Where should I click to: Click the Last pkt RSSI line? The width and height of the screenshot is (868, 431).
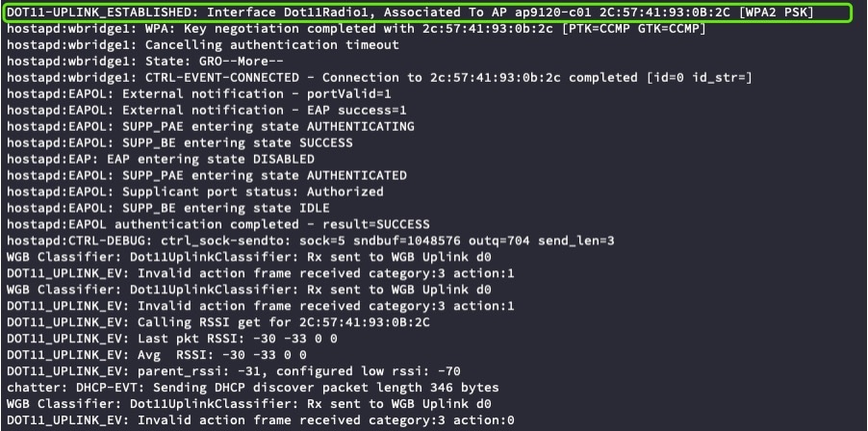point(171,339)
